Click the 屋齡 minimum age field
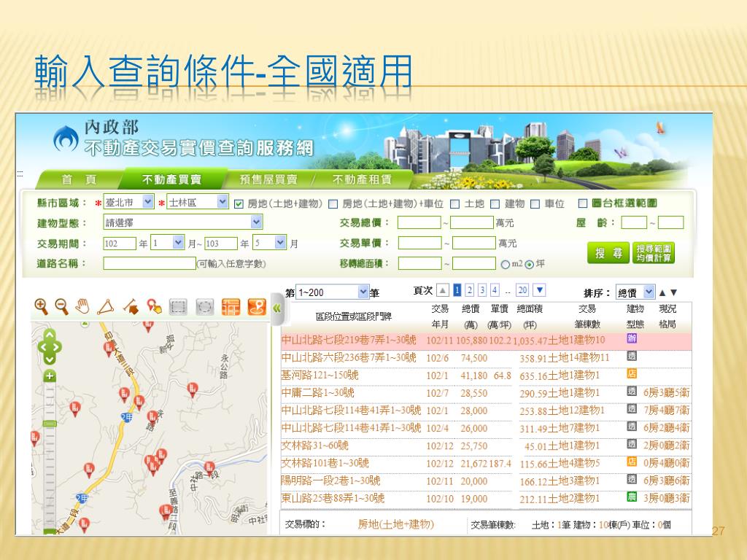Viewport: 747px width, 560px height. [634, 222]
